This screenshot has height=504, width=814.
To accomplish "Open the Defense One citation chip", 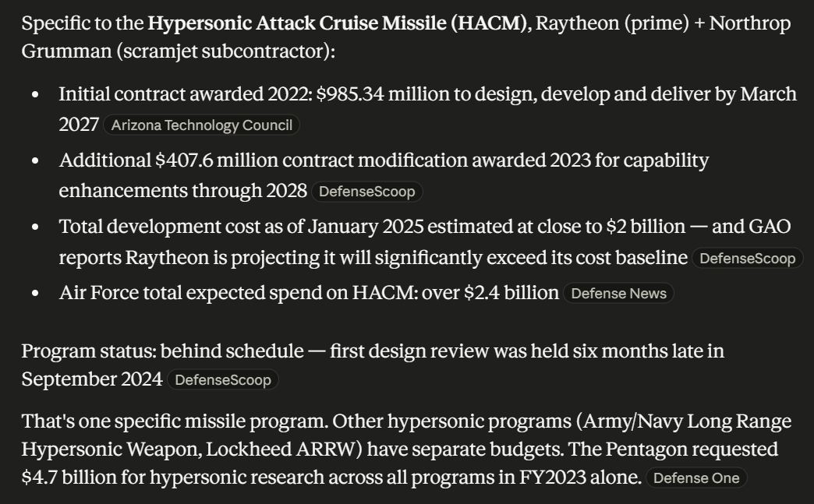I will pyautogui.click(x=696, y=478).
